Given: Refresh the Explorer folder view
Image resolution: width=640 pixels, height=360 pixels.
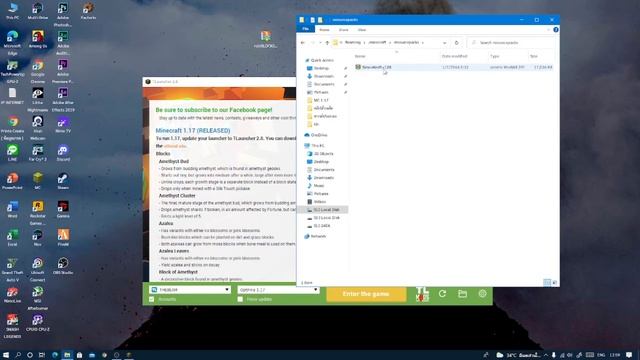Looking at the screenshot, I should pos(457,42).
